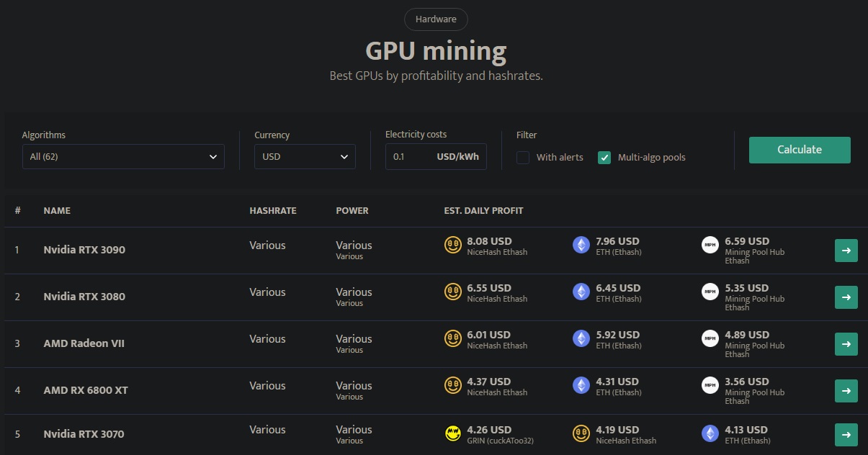Select the Nvidia RTX 3090 name
Image resolution: width=868 pixels, height=455 pixels.
[84, 250]
